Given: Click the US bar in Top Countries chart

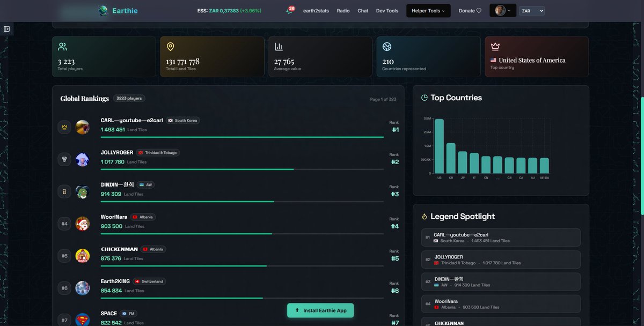Looking at the screenshot, I should click(x=439, y=146).
